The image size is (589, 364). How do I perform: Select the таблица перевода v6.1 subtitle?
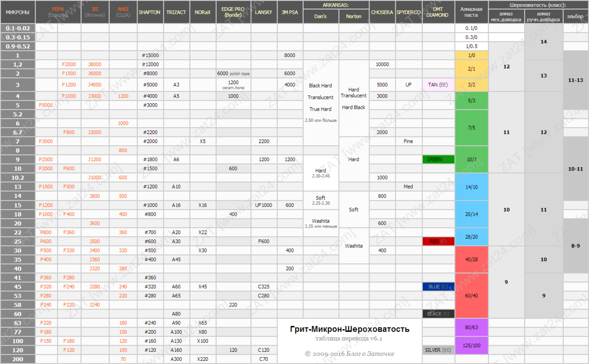[349, 339]
